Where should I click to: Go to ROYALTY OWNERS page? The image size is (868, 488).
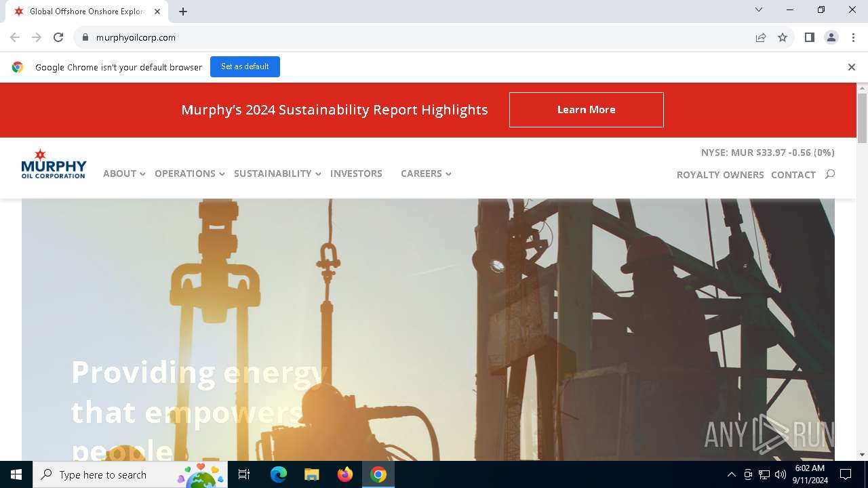(720, 175)
